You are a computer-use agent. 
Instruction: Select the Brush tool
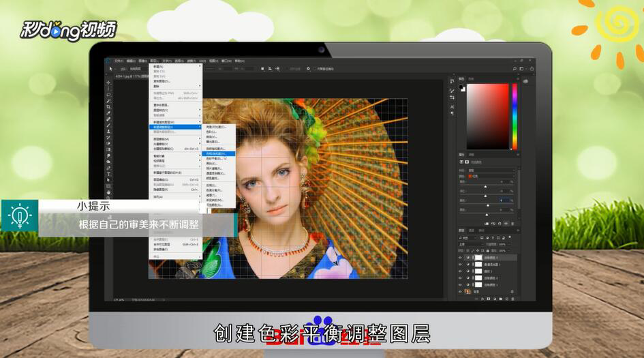pos(108,125)
